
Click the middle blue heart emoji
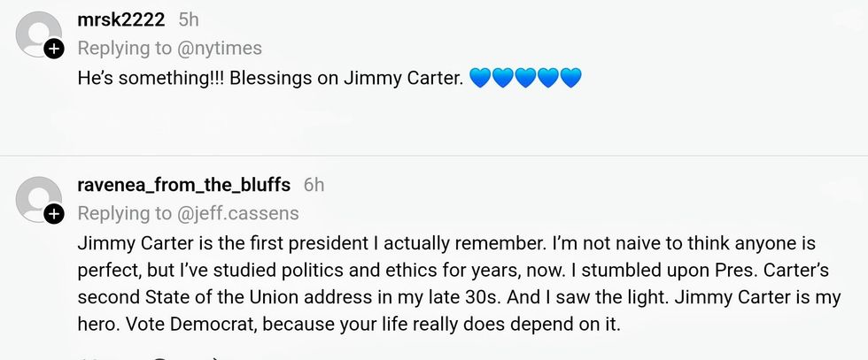(x=525, y=79)
